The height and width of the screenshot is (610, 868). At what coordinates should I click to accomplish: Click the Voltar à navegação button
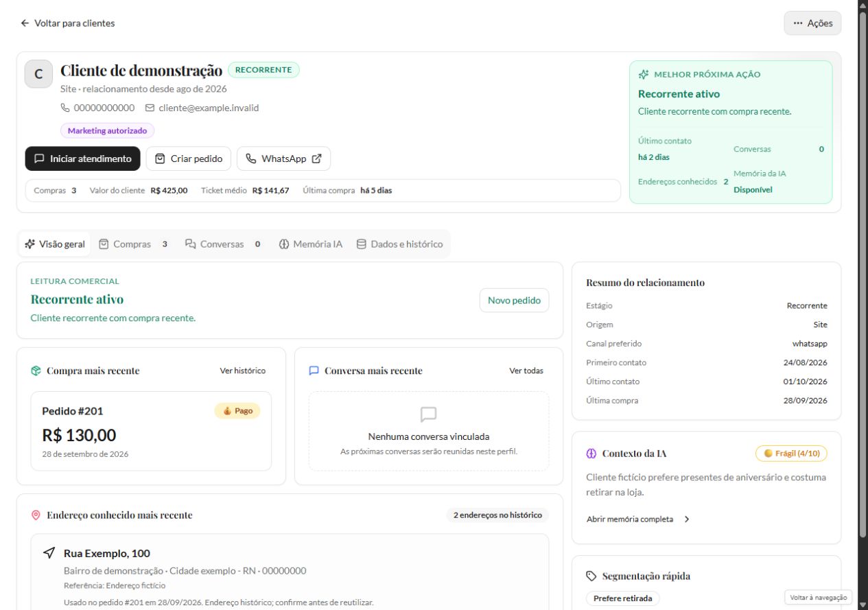pyautogui.click(x=819, y=598)
